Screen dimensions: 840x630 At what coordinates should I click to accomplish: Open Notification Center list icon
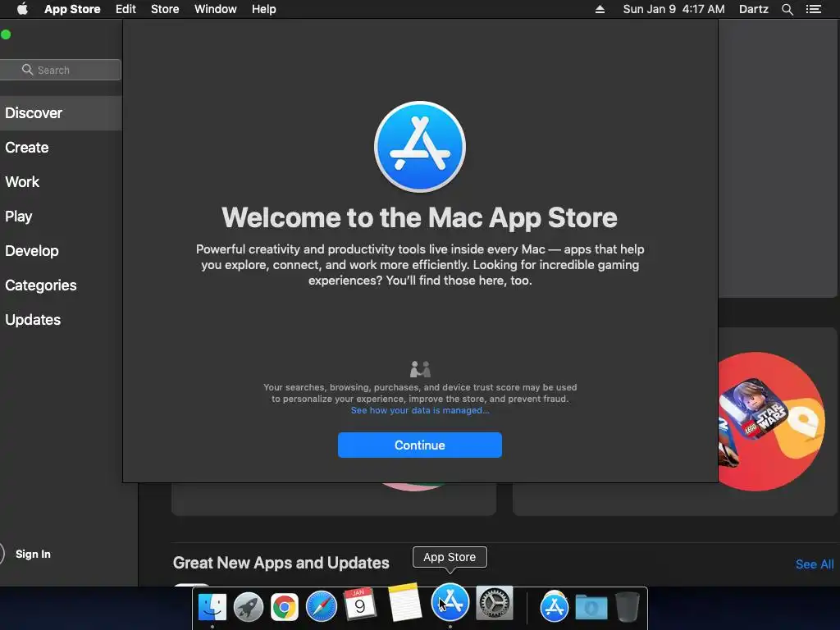pos(814,9)
